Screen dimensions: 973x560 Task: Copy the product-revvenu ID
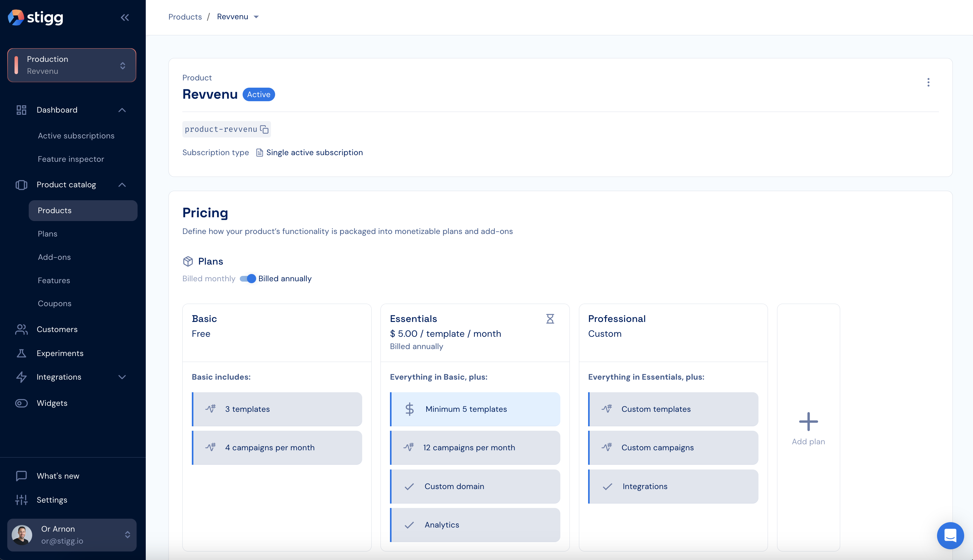(264, 129)
